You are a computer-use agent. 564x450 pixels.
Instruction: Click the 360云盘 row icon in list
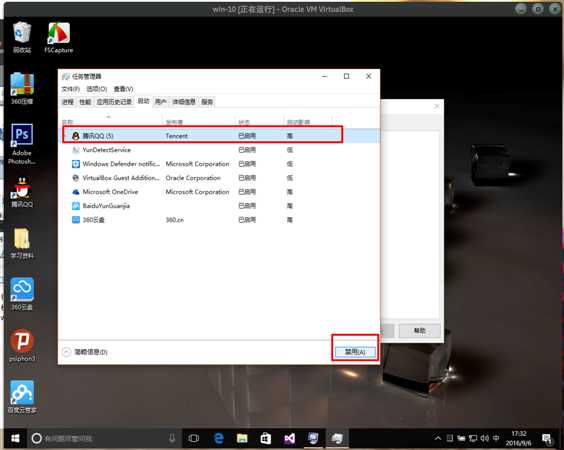click(x=76, y=220)
